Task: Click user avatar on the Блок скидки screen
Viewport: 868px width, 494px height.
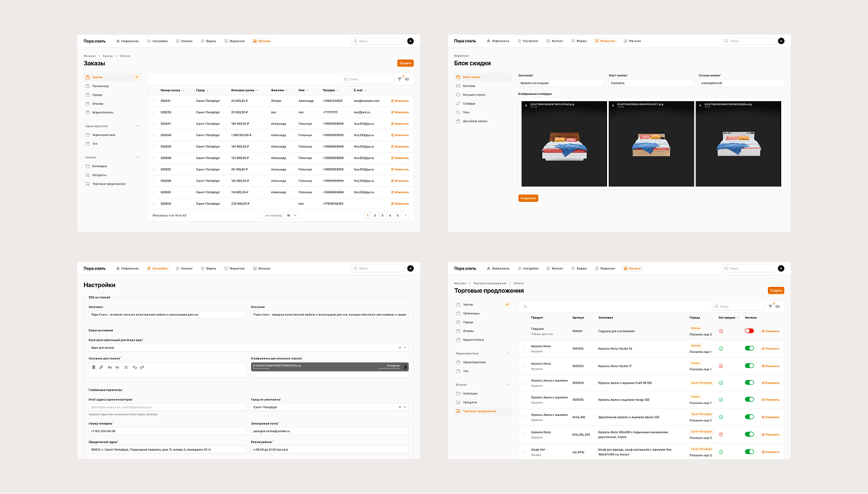Action: click(781, 41)
